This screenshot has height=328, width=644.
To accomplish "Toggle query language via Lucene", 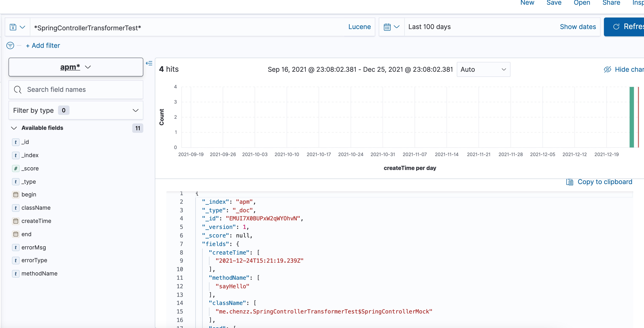I will tap(359, 27).
